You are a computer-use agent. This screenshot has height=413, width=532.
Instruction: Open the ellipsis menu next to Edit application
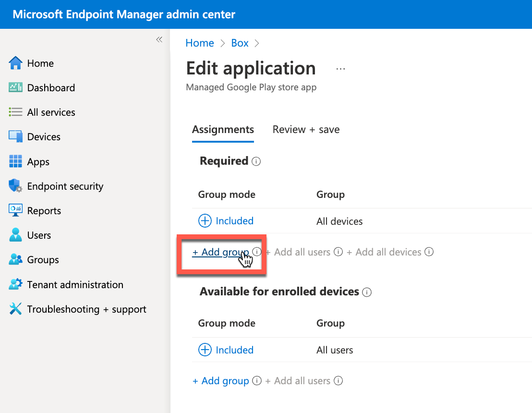[340, 69]
